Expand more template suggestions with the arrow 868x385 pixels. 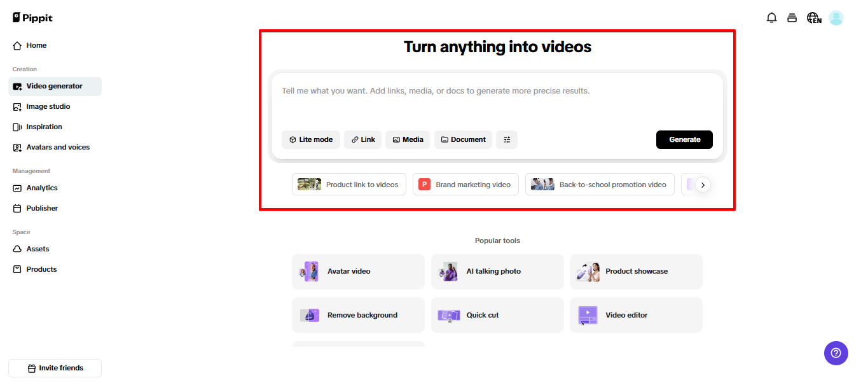(702, 185)
